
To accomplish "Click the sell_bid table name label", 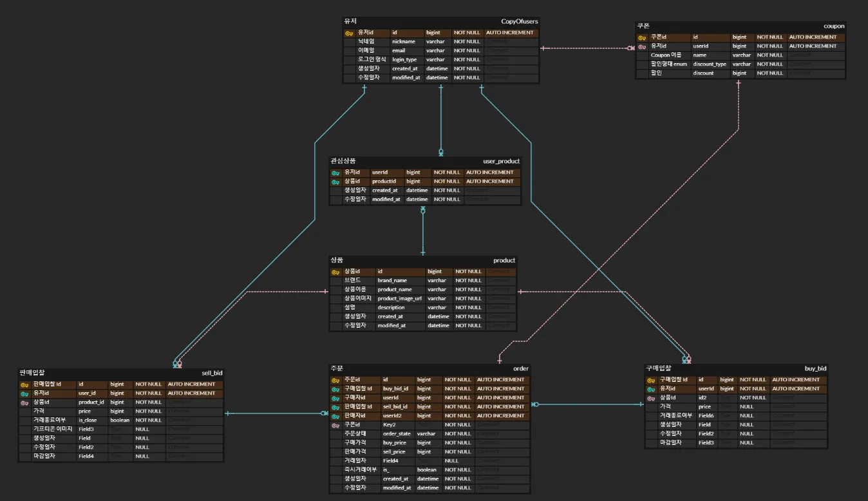I will pos(212,373).
